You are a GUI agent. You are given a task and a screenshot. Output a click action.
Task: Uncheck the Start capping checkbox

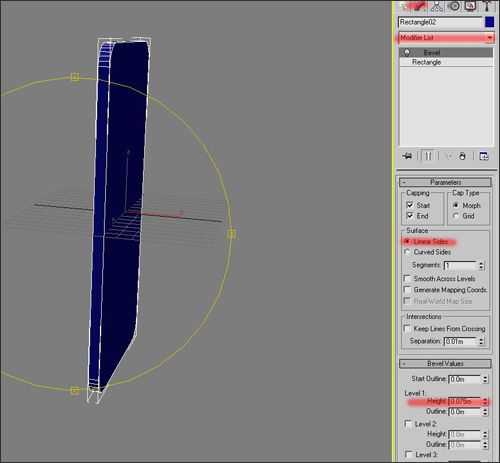point(410,205)
